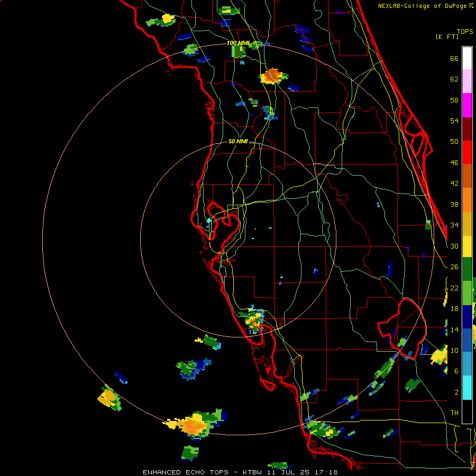Click the "TOPS" legend title
Screen dimensions: 476x476
click(x=465, y=31)
